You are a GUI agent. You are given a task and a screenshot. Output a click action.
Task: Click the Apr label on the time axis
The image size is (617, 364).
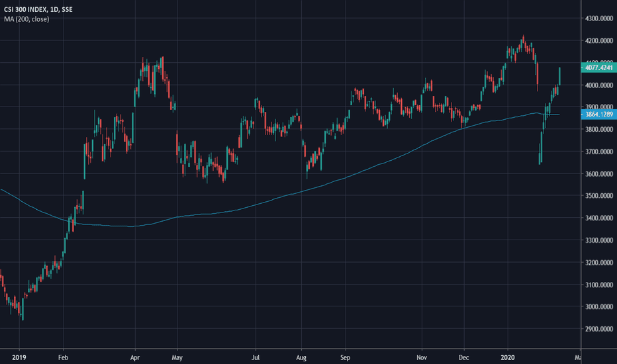135,357
